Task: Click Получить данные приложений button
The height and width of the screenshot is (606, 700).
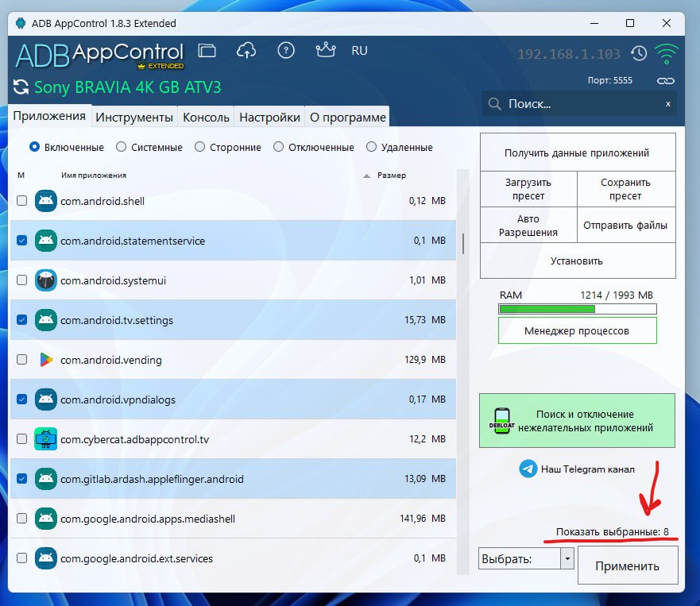Action: (x=577, y=152)
